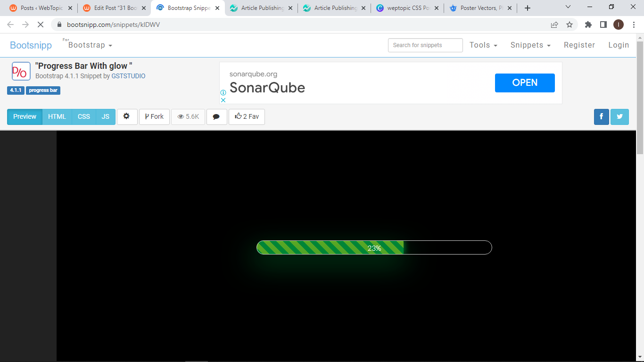Dismiss the SonarQube ad with the X
The image size is (644, 362).
point(223,100)
